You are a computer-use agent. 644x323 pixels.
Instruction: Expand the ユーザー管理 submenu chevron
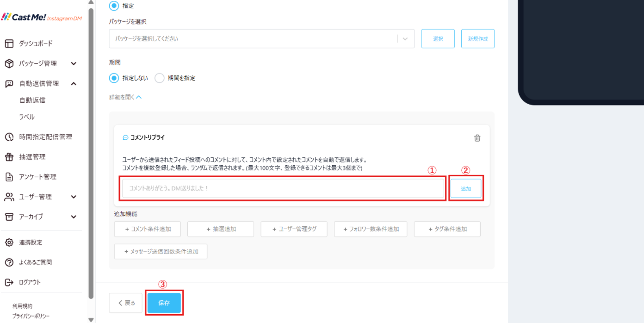[x=74, y=197]
